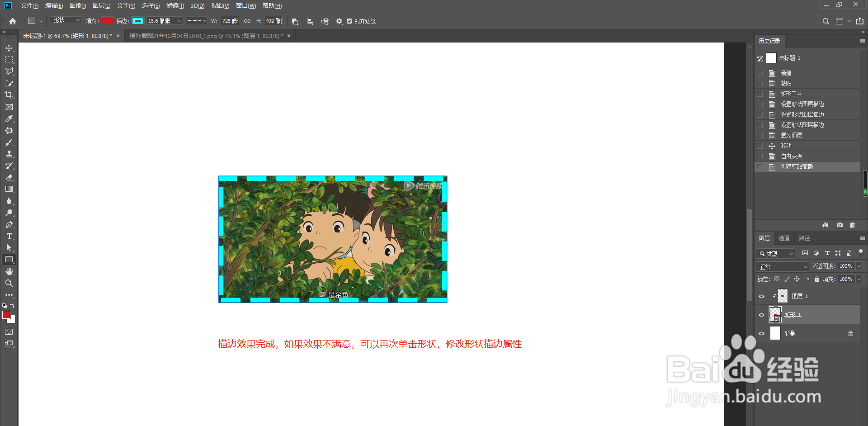Select the Path Selection tool
The height and width of the screenshot is (426, 868).
tap(9, 248)
